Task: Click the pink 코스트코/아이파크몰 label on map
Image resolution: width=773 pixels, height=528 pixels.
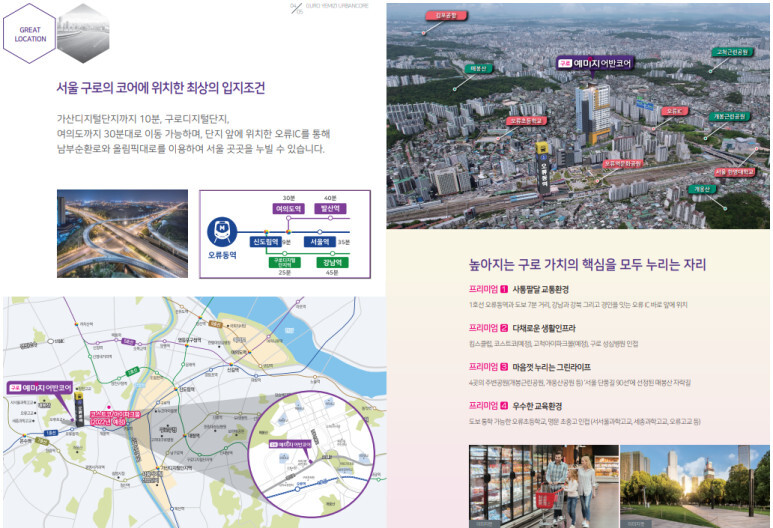Action: coord(115,418)
